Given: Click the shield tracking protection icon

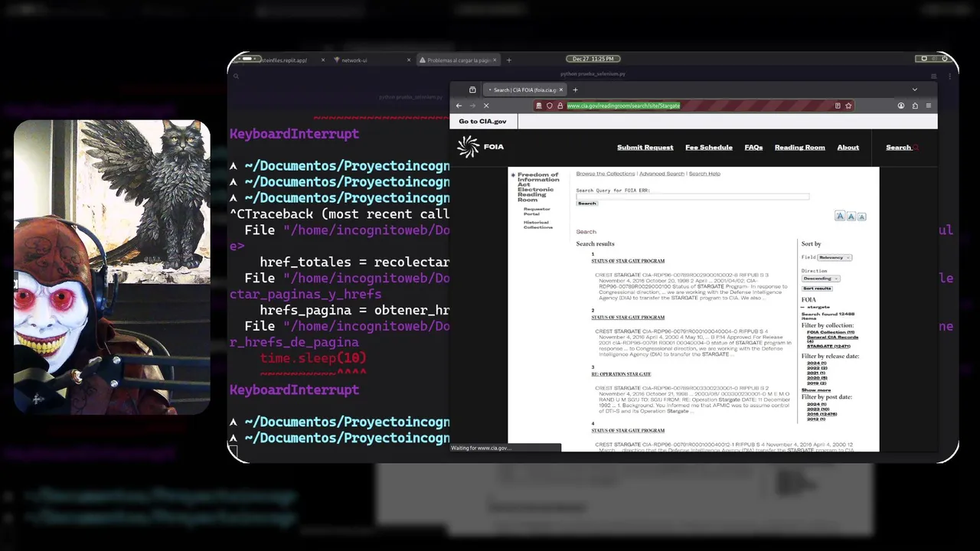Looking at the screenshot, I should (550, 106).
